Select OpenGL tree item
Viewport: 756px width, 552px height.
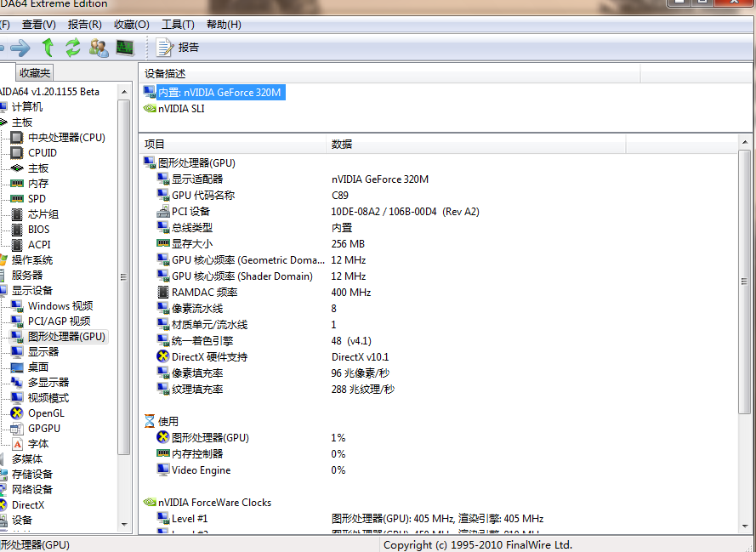[46, 413]
